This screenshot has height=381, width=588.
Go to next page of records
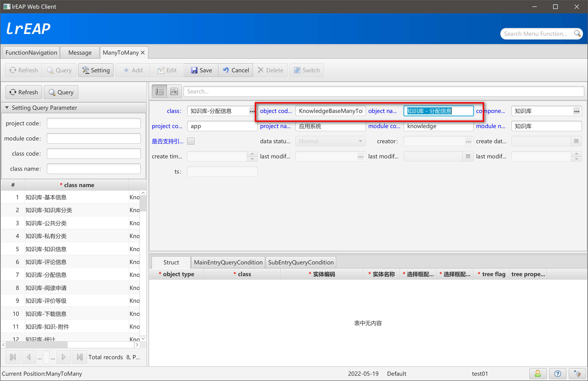(64, 357)
